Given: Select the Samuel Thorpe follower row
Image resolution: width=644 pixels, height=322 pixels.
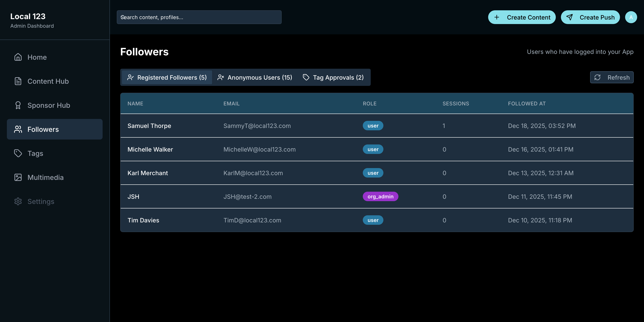Looking at the screenshot, I should pos(149,126).
